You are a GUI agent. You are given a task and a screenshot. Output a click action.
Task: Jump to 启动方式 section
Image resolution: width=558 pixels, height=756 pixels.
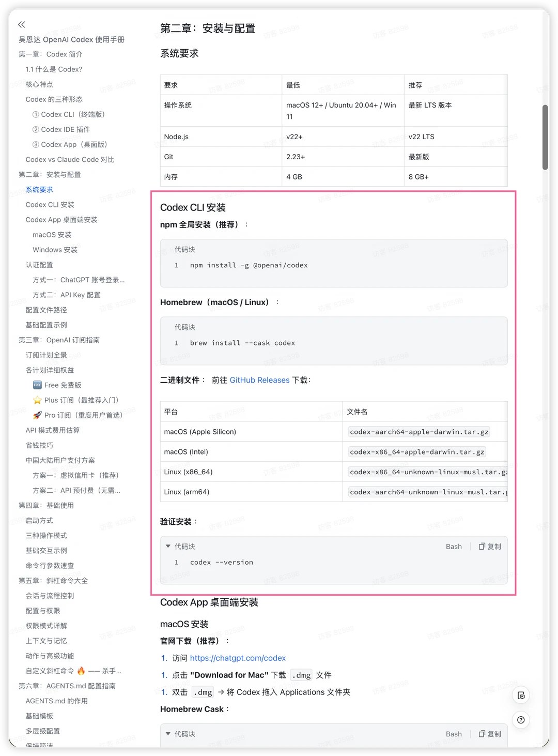click(39, 520)
